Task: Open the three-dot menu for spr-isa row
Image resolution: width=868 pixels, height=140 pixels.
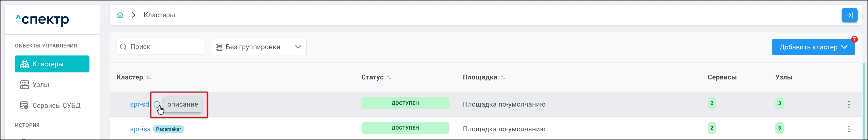Action: (848, 129)
